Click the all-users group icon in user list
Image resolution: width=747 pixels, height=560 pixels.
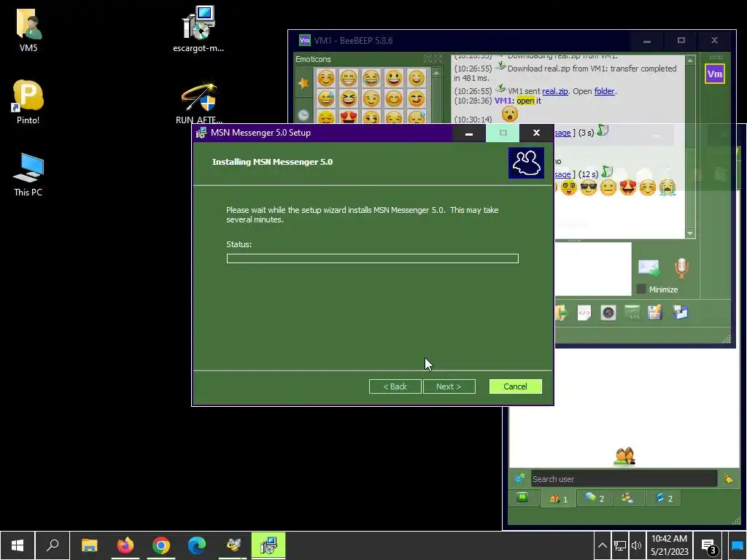click(x=624, y=456)
